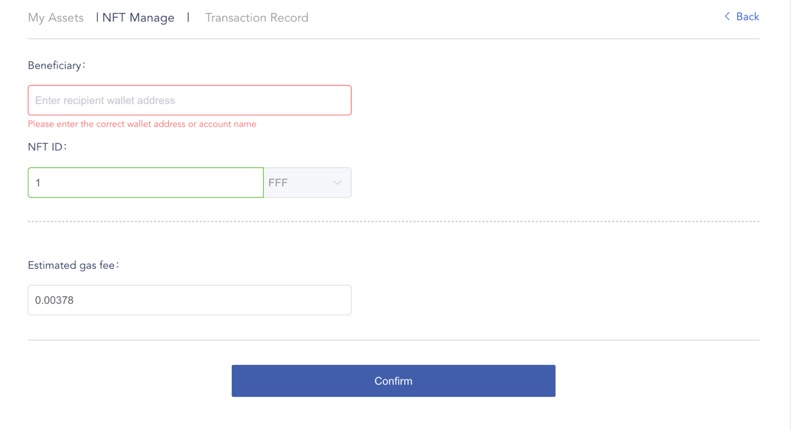This screenshot has width=791, height=430.
Task: Click the back chevron arrow icon
Action: click(x=727, y=17)
